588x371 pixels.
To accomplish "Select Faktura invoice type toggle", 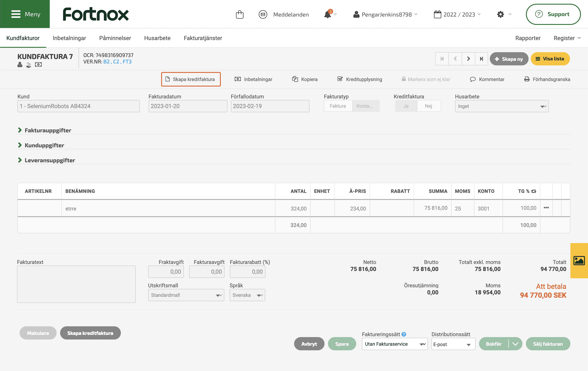I will pyautogui.click(x=338, y=106).
